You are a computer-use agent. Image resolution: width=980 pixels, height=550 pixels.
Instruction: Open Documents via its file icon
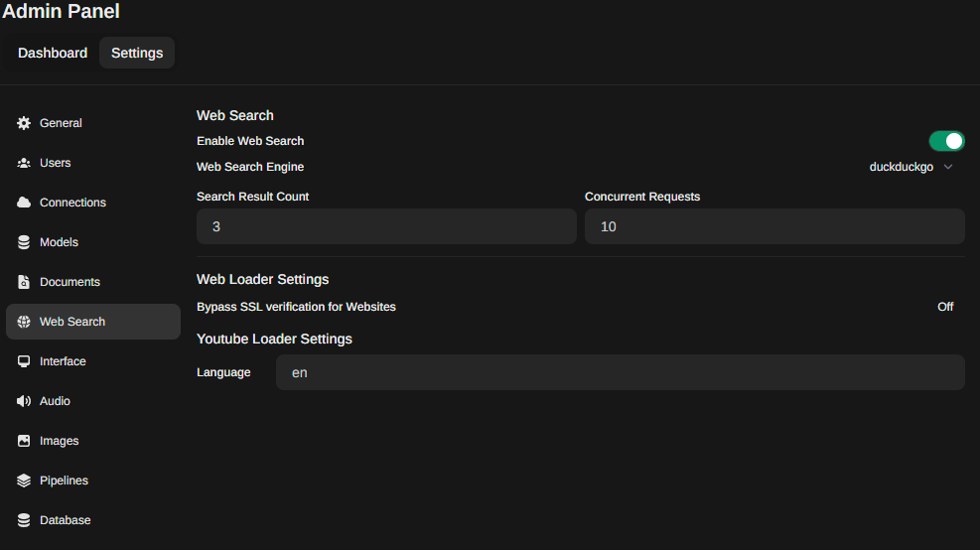(x=24, y=282)
